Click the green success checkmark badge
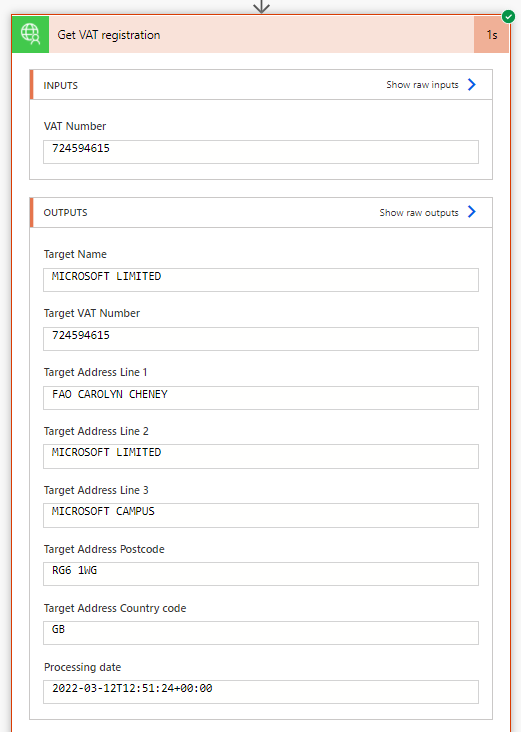The image size is (521, 732). coord(508,16)
